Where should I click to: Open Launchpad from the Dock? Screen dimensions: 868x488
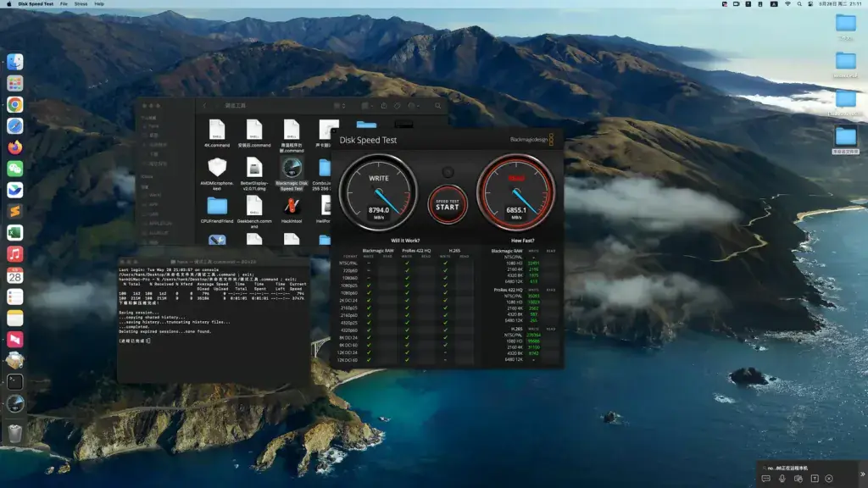pyautogui.click(x=15, y=83)
